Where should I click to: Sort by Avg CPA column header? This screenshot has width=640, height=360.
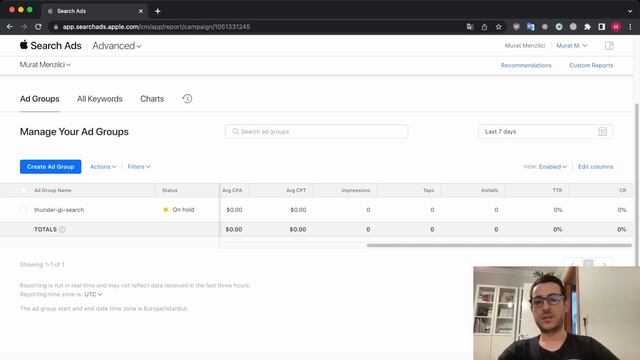click(x=232, y=190)
